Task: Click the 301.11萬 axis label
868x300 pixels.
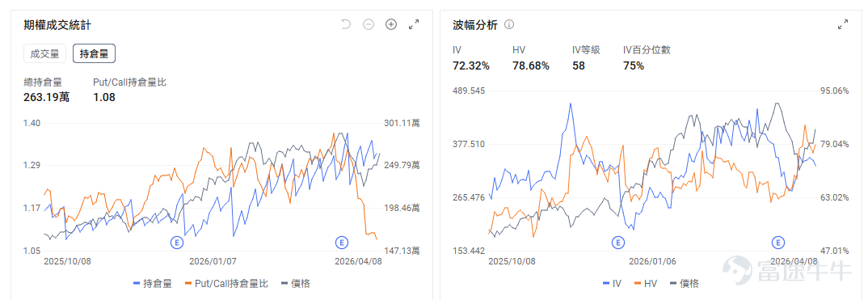Action: click(x=402, y=123)
